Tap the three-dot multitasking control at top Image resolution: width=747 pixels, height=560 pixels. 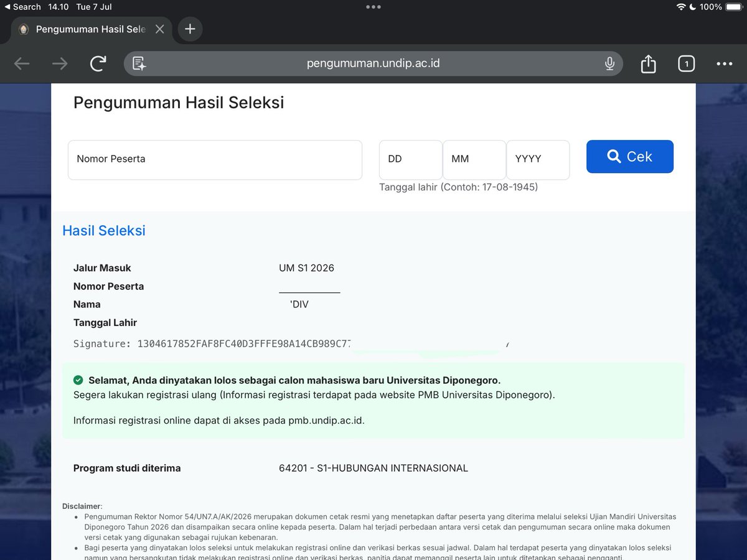(x=374, y=7)
